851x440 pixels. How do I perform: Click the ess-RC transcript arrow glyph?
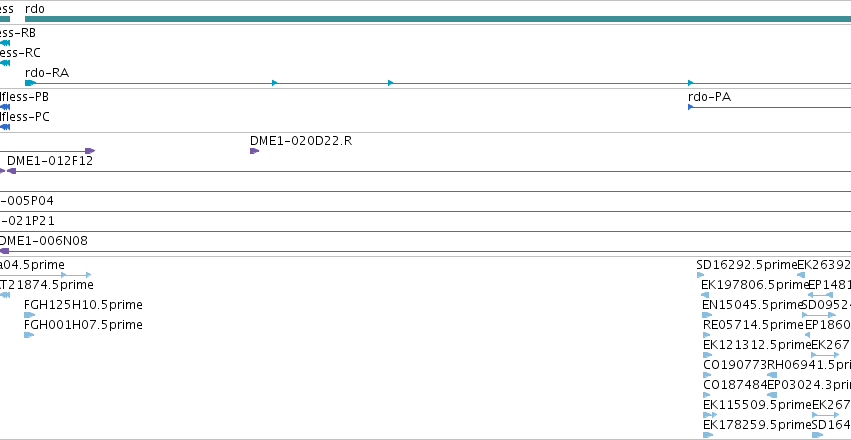[5, 63]
